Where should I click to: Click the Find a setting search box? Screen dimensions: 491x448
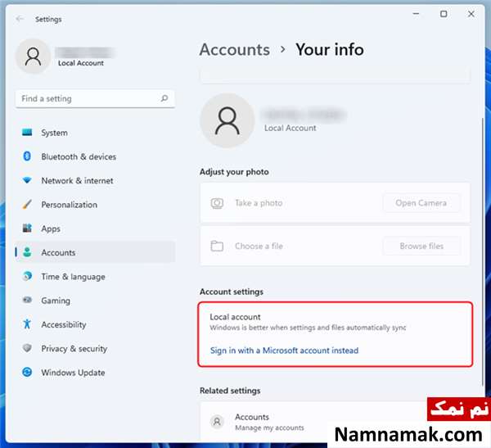coord(95,99)
